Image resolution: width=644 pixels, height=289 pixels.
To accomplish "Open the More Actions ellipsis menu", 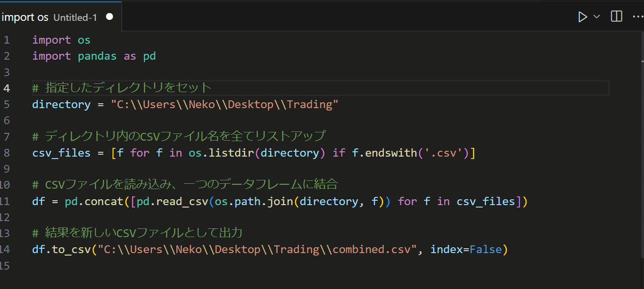I will [636, 17].
